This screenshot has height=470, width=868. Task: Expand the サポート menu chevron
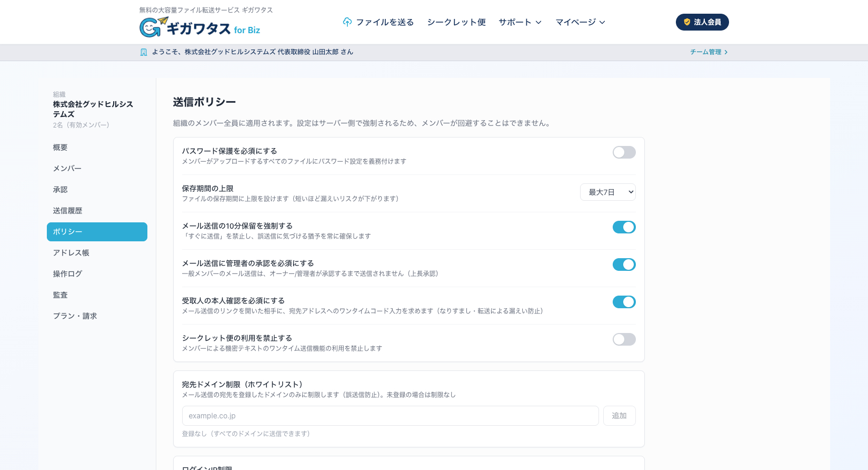click(538, 22)
